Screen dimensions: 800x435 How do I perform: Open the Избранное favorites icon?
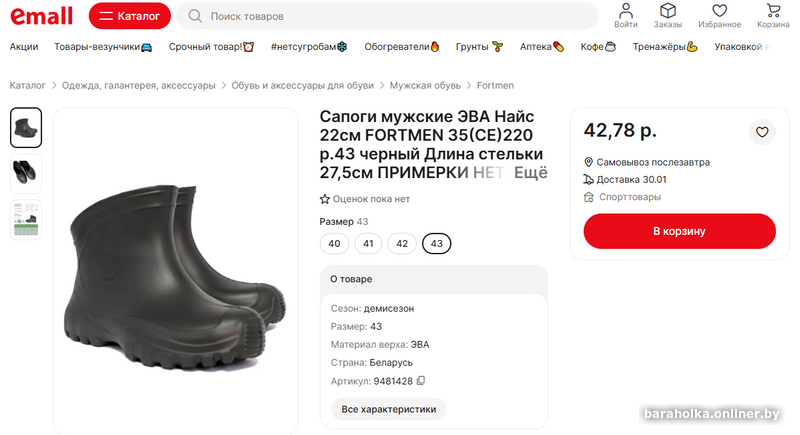click(x=720, y=15)
